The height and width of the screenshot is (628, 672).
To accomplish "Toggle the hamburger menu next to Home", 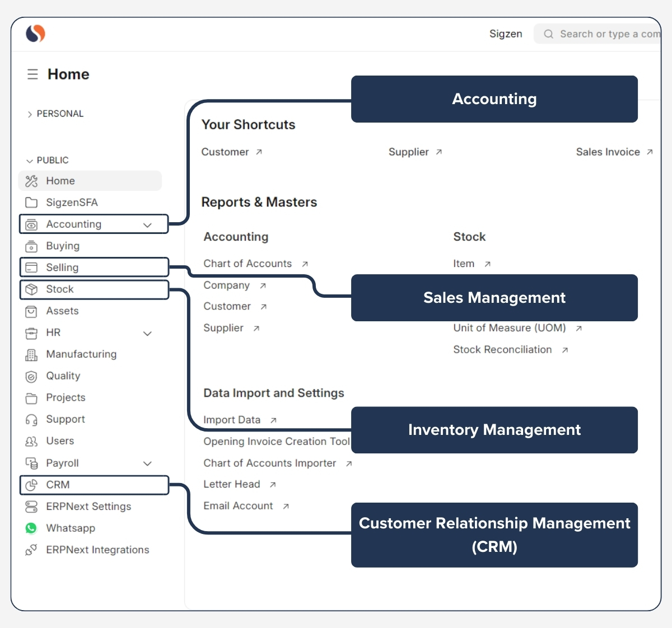I will coord(32,73).
